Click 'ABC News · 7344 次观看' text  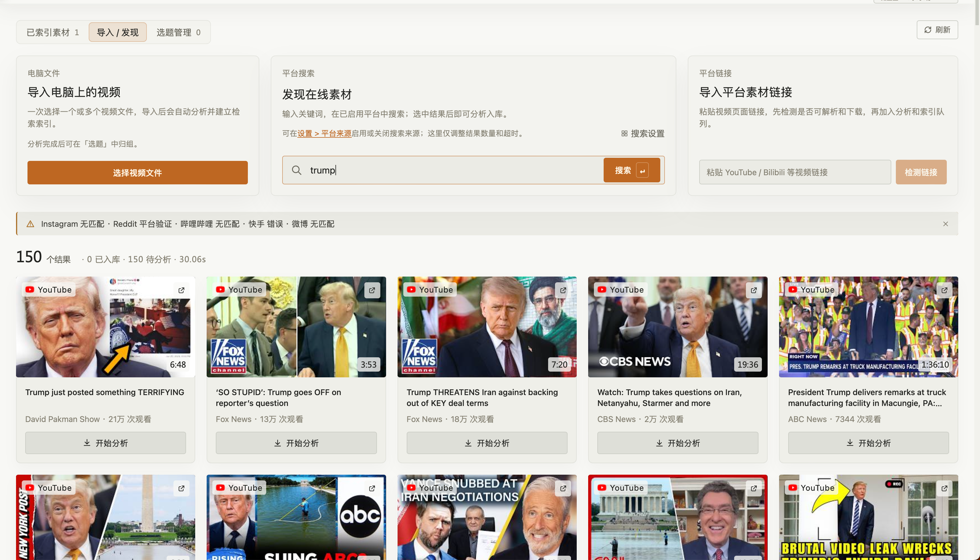coord(834,419)
